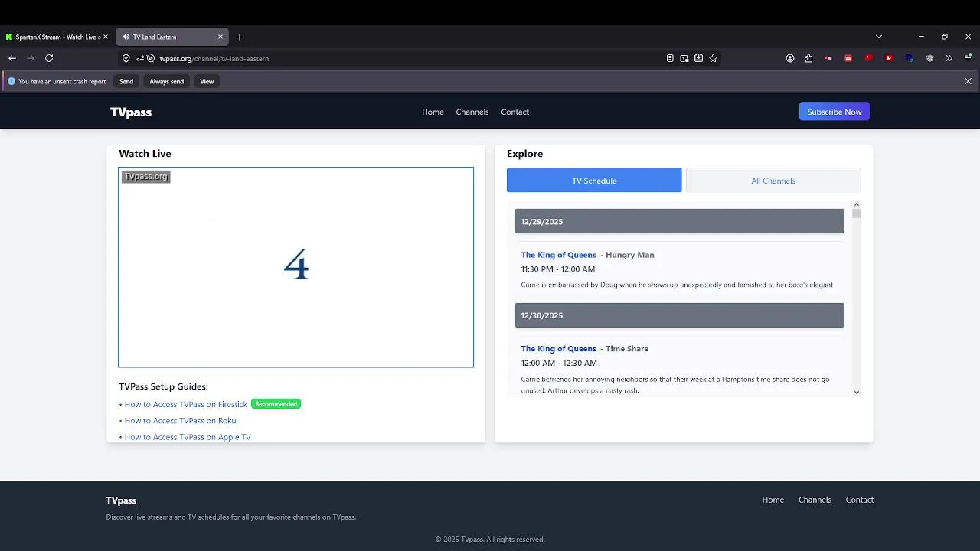Click the footer Channels link
Screen dimensions: 980x551
(815, 500)
